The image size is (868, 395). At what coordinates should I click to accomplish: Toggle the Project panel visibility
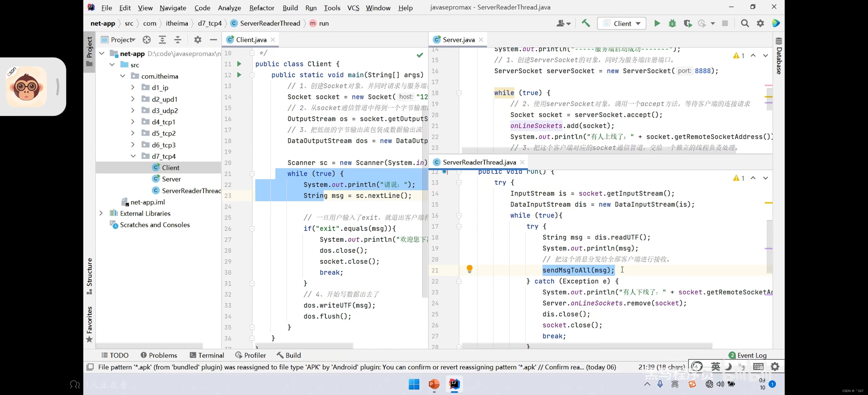coord(88,49)
